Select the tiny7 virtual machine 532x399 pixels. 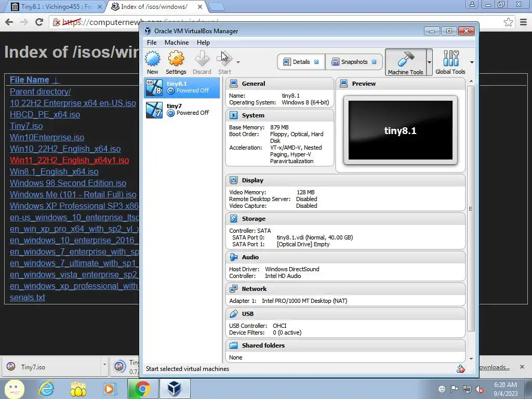point(182,110)
